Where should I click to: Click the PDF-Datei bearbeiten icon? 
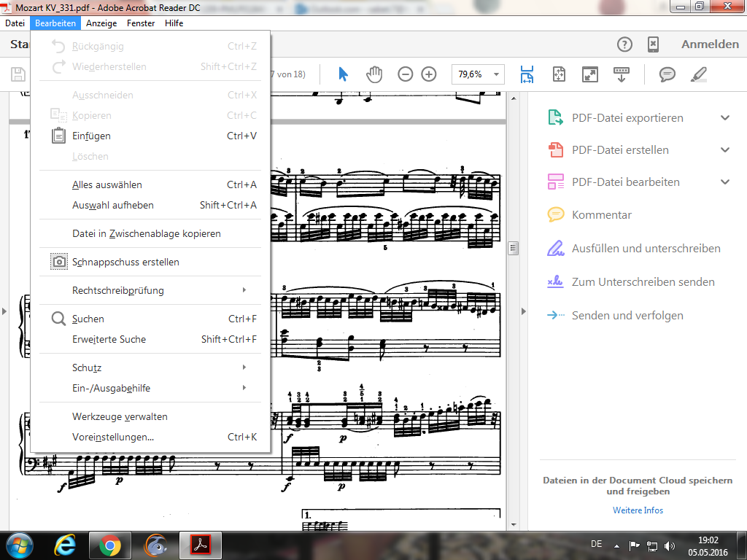tap(555, 182)
